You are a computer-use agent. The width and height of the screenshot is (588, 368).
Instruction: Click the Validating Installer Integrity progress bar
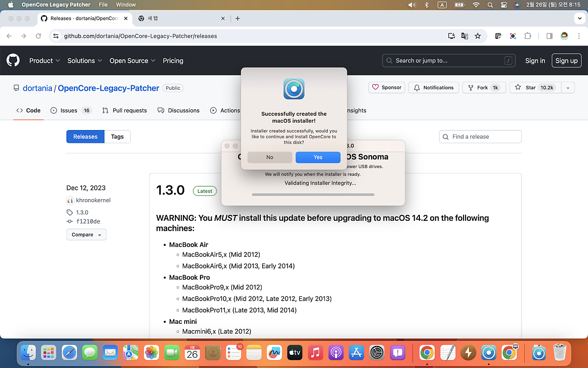tap(313, 194)
